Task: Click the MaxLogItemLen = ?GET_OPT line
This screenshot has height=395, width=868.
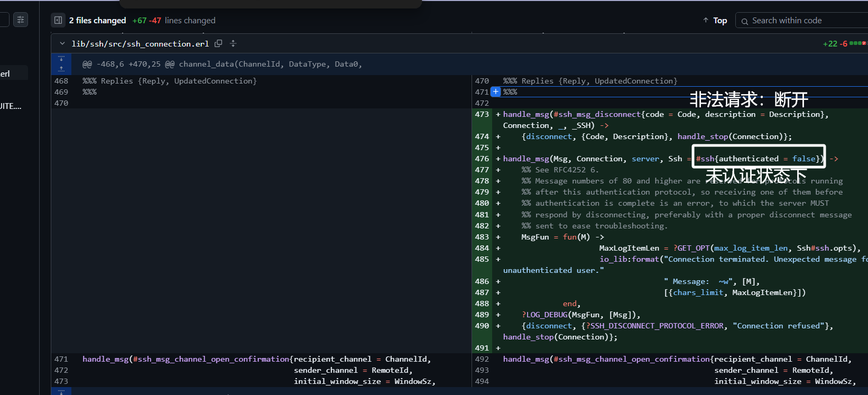Action: (730, 247)
